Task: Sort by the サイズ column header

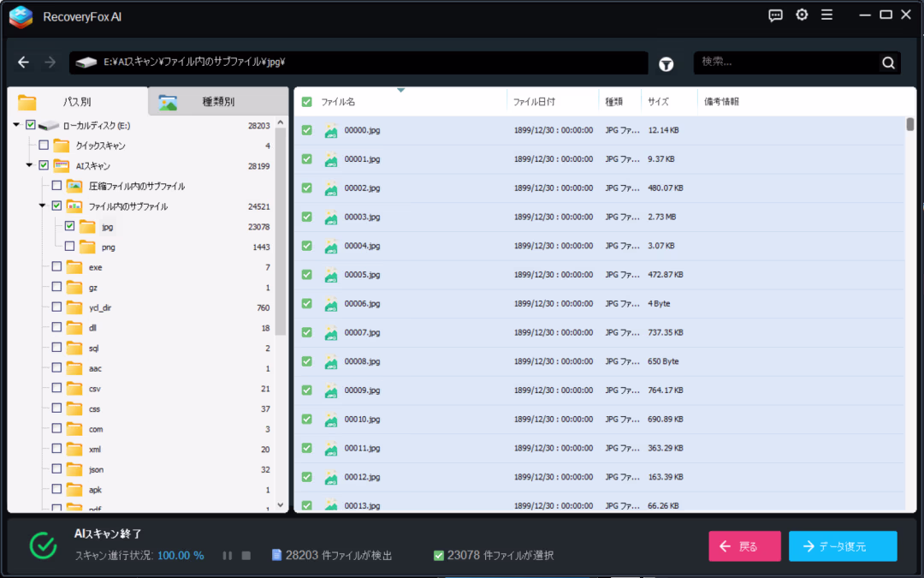Action: click(x=658, y=102)
